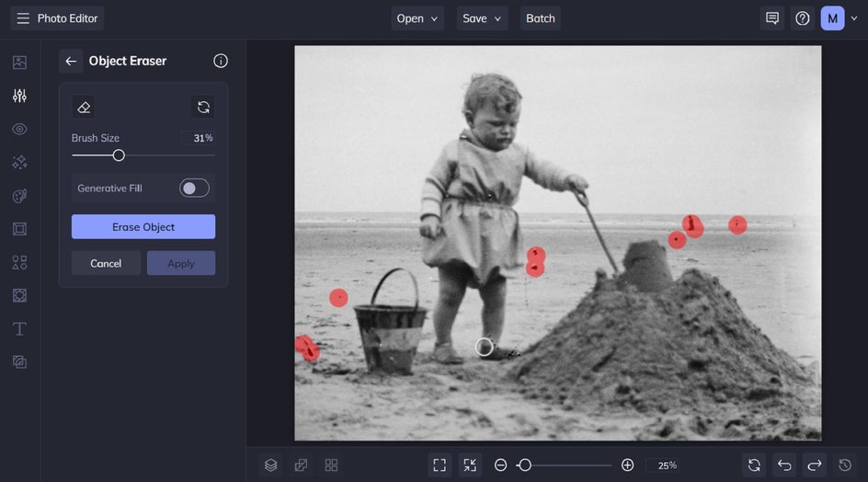This screenshot has width=868, height=482.
Task: Click the Brush Size slider handle
Action: [x=119, y=155]
